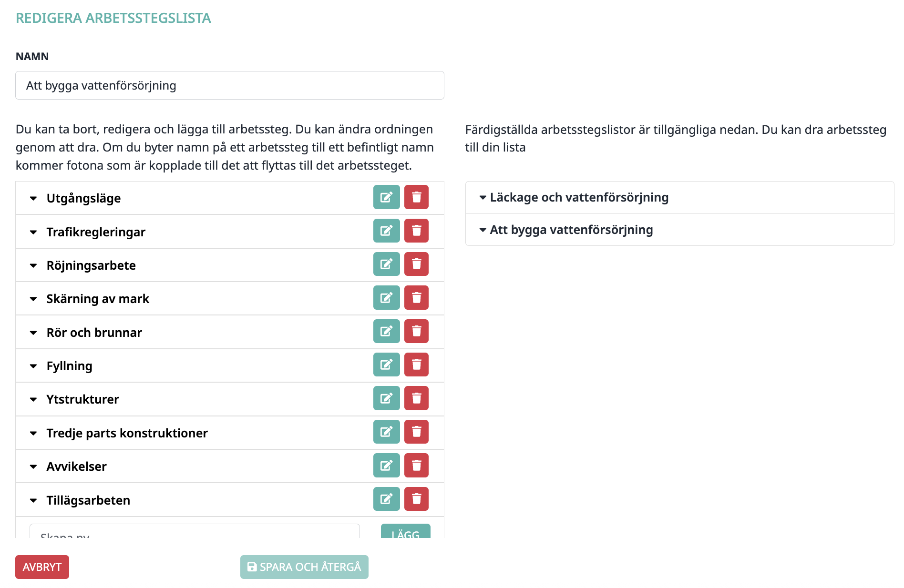Edit the Tilläggsarbeten work step
This screenshot has height=588, width=904.
tap(386, 499)
